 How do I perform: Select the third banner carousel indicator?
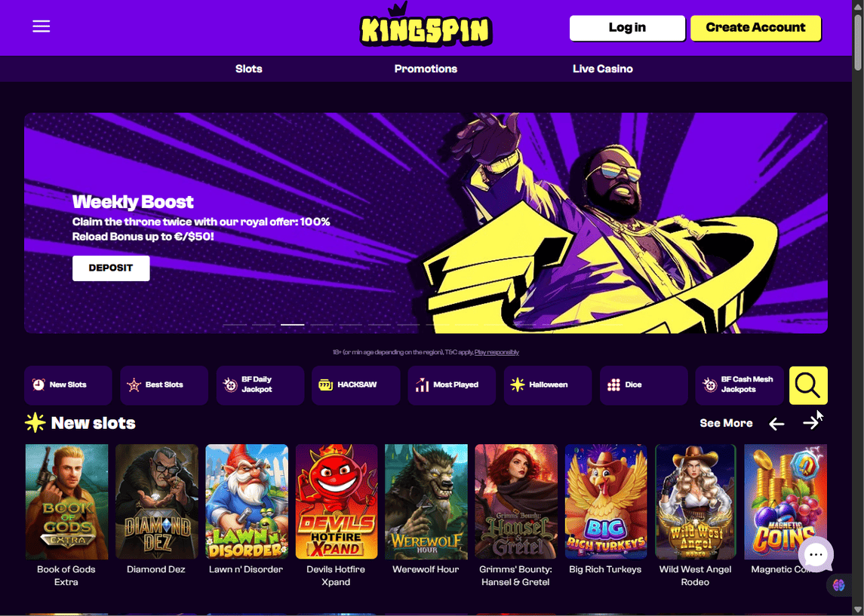tap(293, 325)
